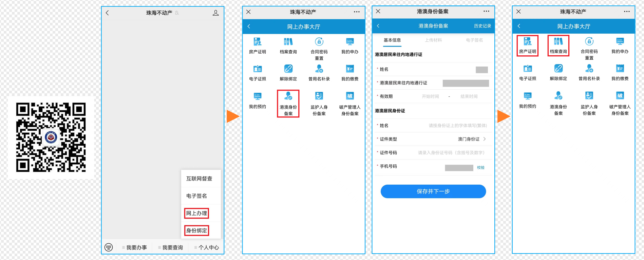Tap the red-outlined 档案查询 icon
Image resolution: width=644 pixels, height=260 pixels.
(558, 45)
